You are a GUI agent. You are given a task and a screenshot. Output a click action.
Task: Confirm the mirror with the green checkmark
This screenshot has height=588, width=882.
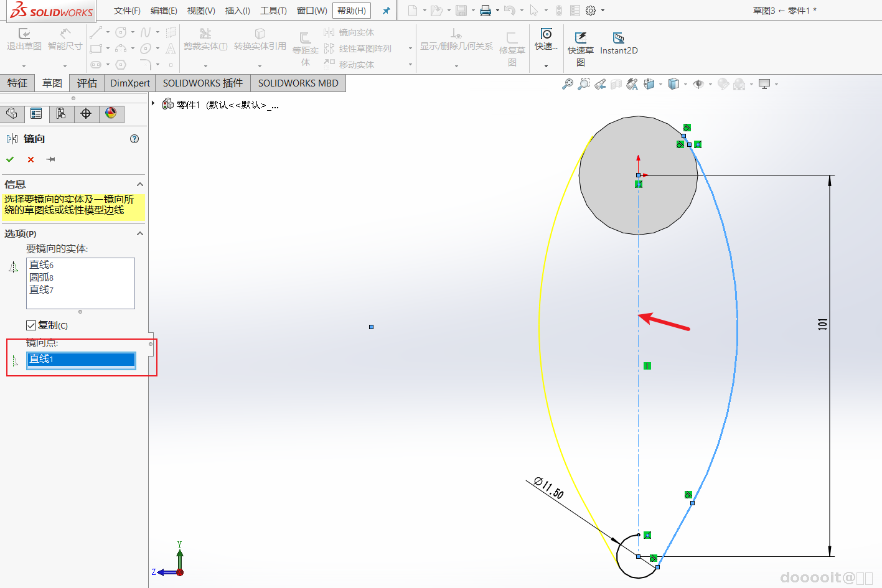coord(10,160)
